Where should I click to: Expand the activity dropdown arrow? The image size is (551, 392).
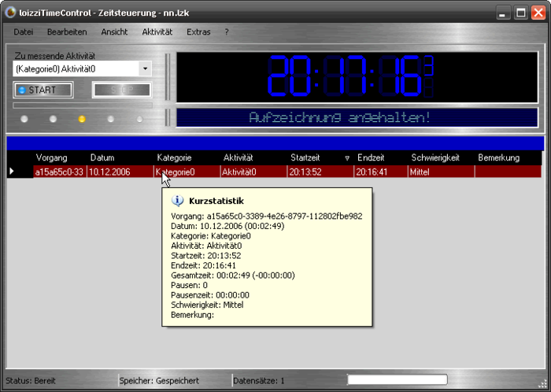[145, 68]
